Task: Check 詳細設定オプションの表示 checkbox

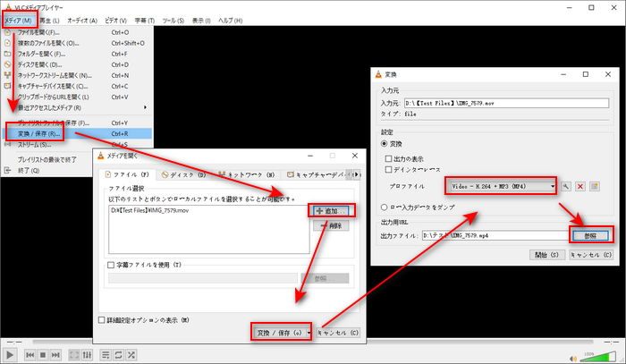Action: [101, 319]
